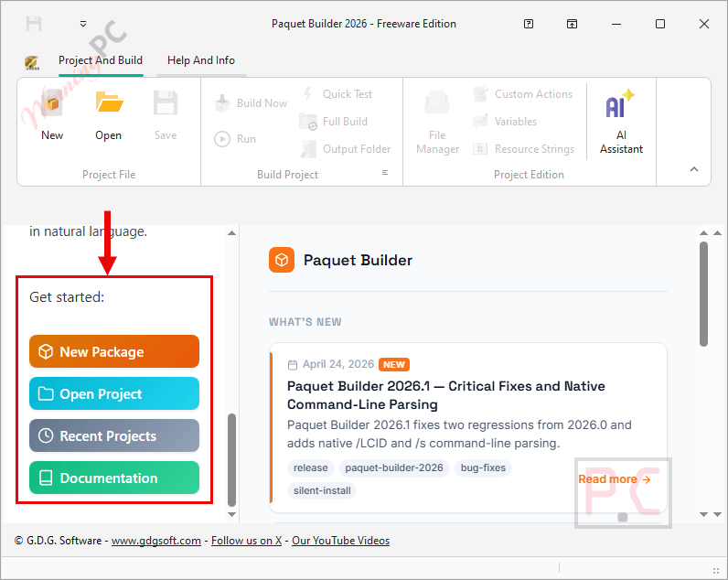
Task: Open the Our YouTube Videos link
Action: pyautogui.click(x=341, y=541)
